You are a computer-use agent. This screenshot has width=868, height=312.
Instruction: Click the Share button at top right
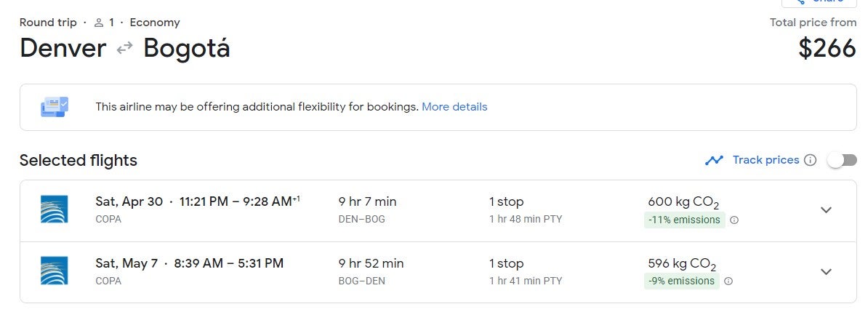[819, 2]
